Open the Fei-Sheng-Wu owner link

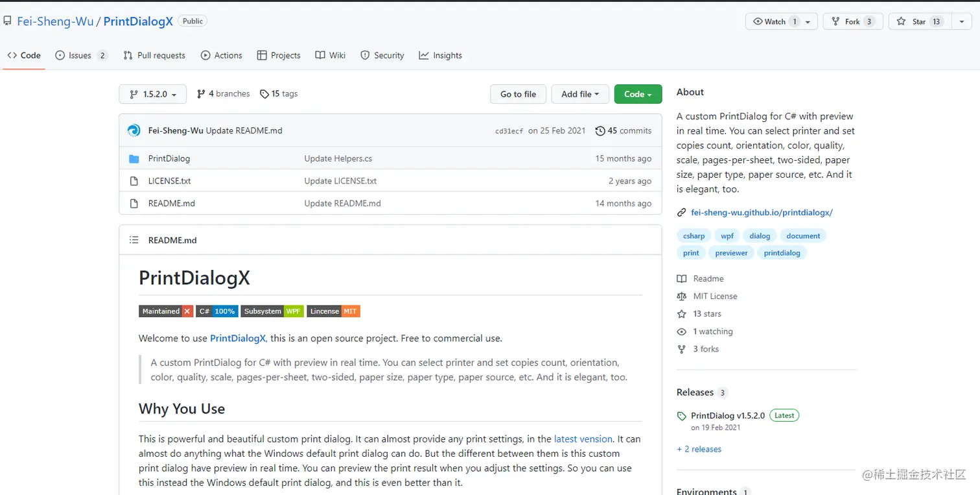click(x=55, y=21)
